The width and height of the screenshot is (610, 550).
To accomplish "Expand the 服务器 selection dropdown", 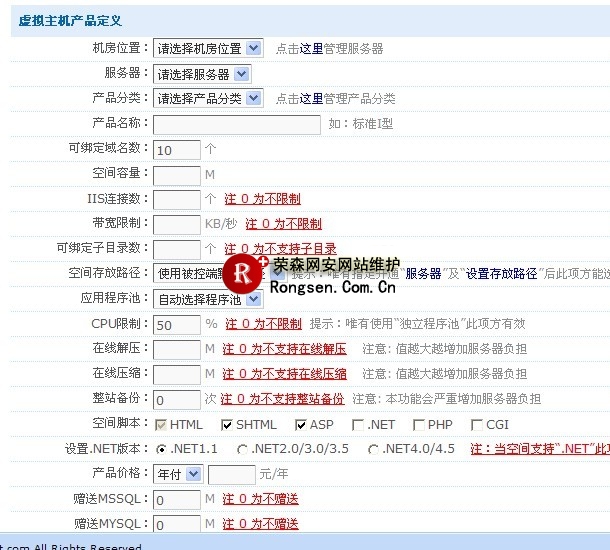I will pos(201,74).
